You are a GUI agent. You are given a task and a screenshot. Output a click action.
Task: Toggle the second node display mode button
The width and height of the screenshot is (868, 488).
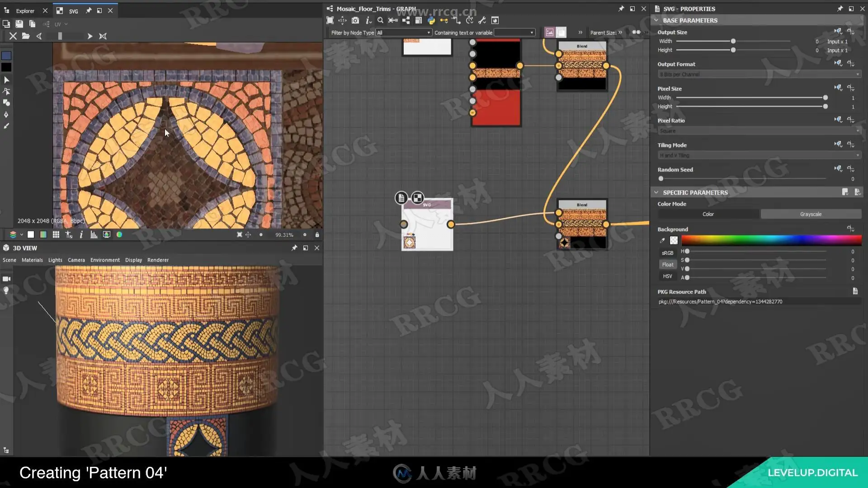(x=561, y=32)
